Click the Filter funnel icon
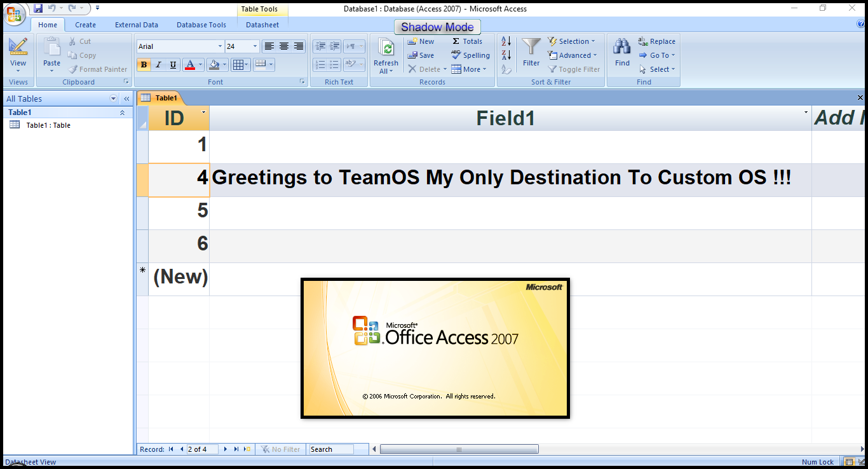This screenshot has width=868, height=469. (x=531, y=47)
